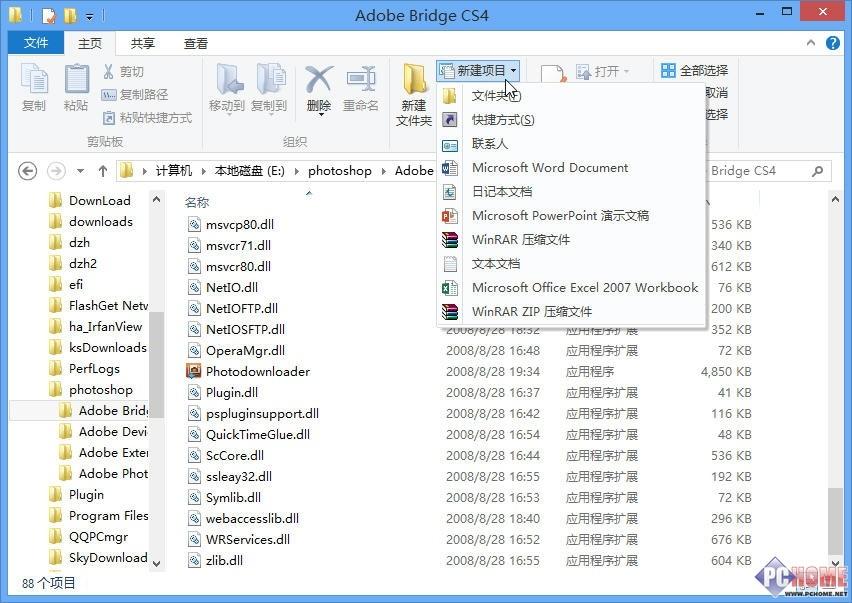Screen dimensions: 852x603
Task: Choose Folder (文件夹) in the new item menu
Action: pos(571,96)
